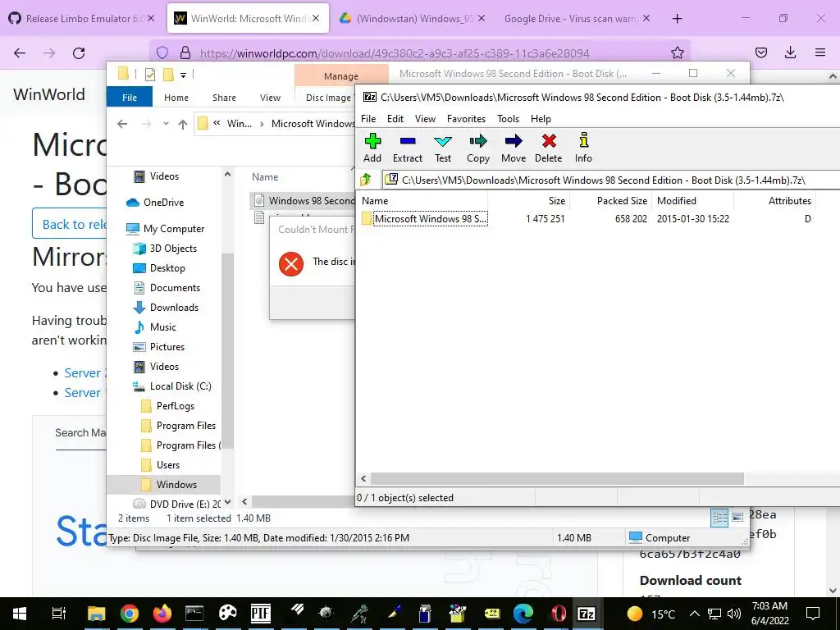The image size is (840, 630).
Task: Open the Firefox hamburger menu
Action: pos(820,52)
